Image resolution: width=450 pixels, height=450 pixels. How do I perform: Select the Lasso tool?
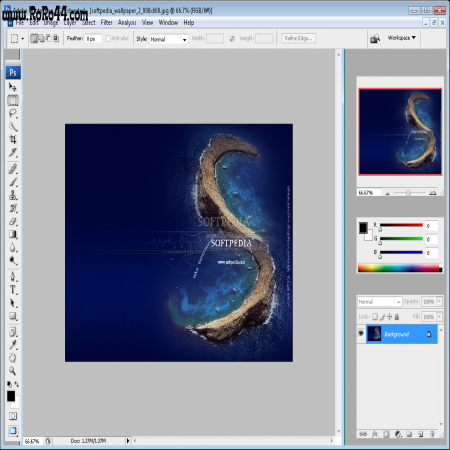13,114
